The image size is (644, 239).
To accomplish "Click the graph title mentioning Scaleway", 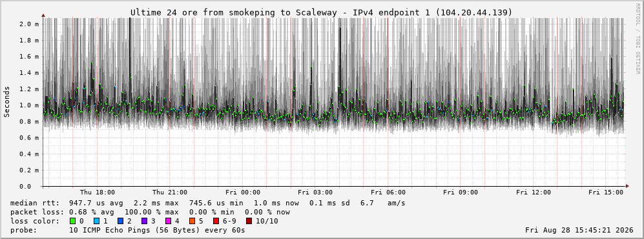I will [322, 13].
